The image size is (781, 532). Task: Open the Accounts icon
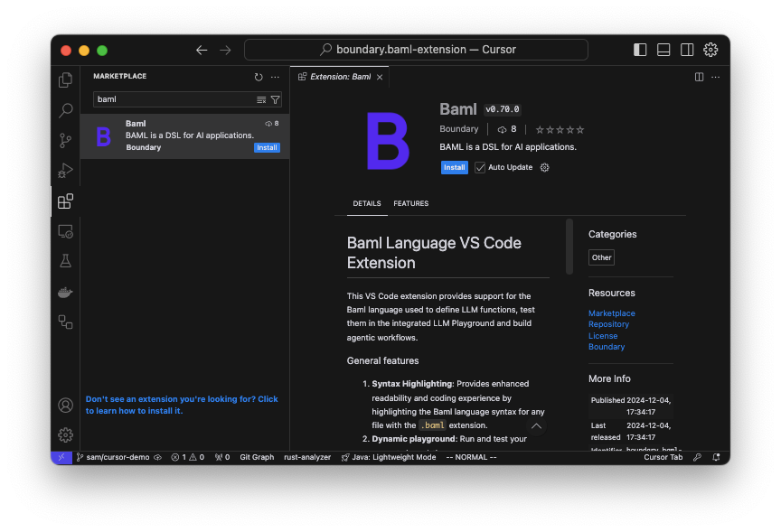coord(65,406)
